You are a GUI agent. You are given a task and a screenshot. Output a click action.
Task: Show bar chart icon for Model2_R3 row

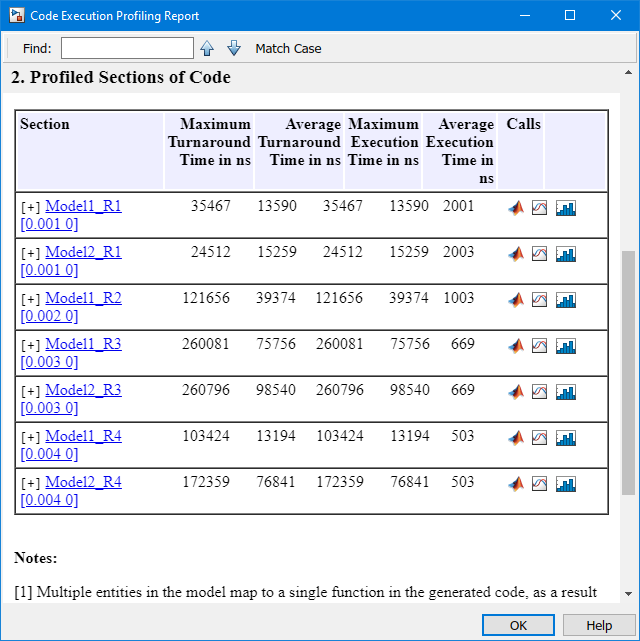[x=566, y=392]
